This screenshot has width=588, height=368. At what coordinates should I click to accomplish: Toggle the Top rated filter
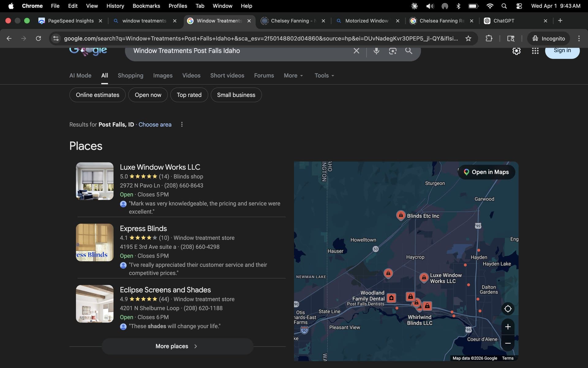click(189, 95)
